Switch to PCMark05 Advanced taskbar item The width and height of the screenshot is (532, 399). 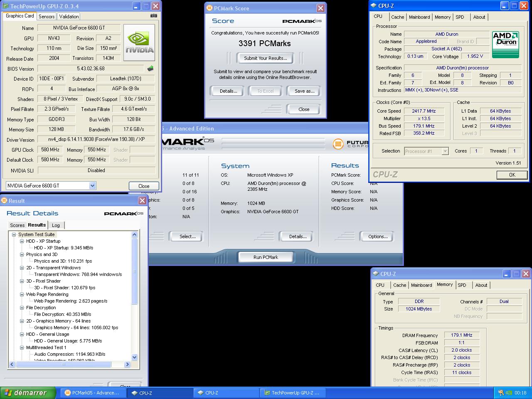94,393
